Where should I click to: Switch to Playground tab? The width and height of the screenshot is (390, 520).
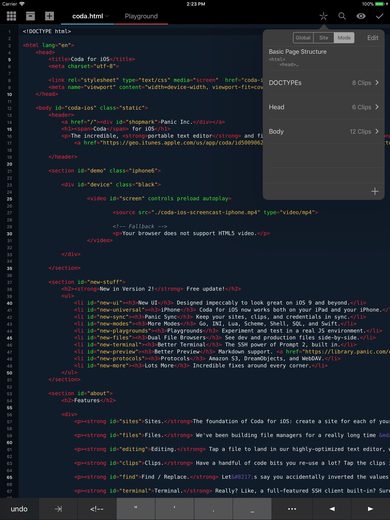(x=141, y=16)
